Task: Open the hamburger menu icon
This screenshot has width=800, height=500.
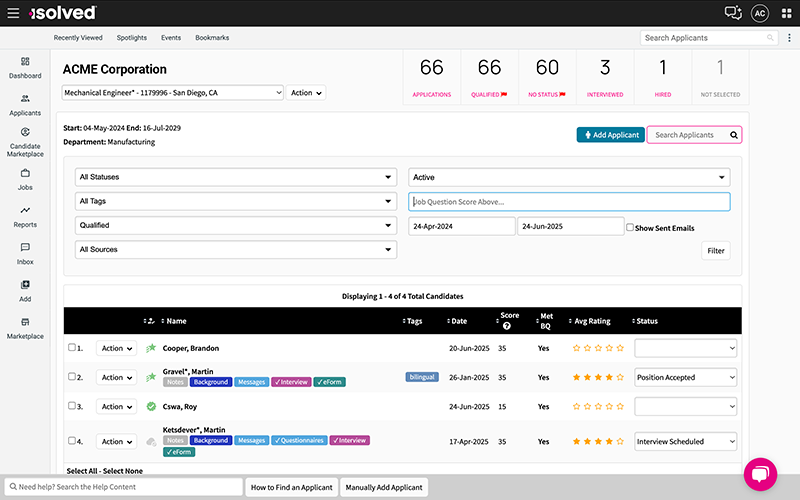Action: coord(13,13)
